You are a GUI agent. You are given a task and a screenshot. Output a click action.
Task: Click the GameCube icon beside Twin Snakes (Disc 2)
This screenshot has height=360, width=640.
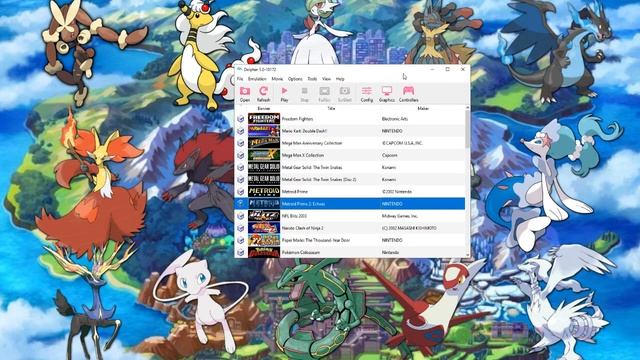(x=241, y=180)
